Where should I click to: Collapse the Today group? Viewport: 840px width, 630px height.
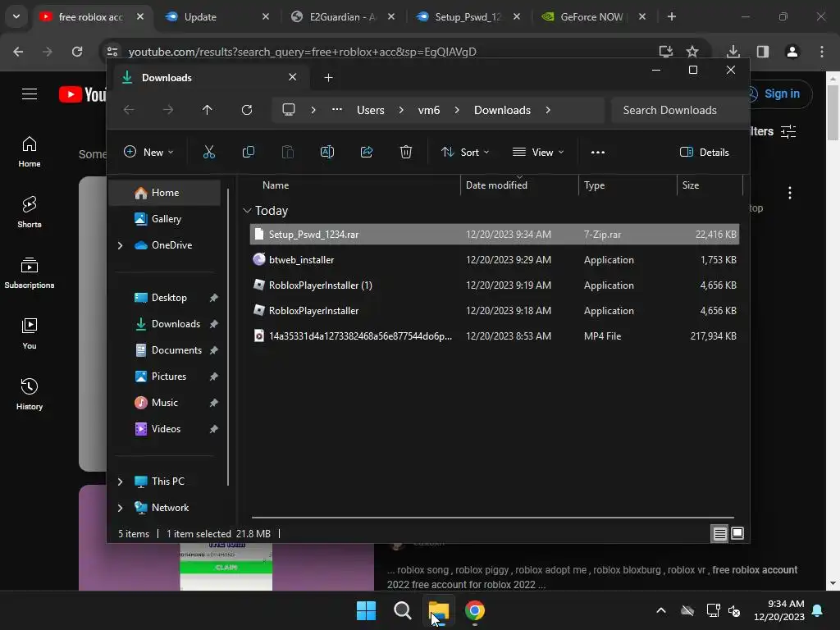pos(247,211)
